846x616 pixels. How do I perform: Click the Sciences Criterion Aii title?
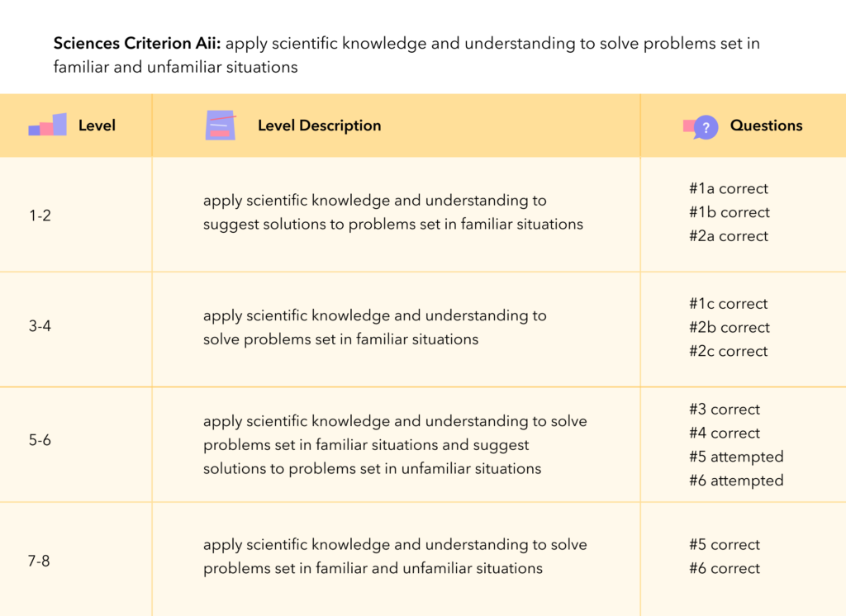[x=137, y=43]
